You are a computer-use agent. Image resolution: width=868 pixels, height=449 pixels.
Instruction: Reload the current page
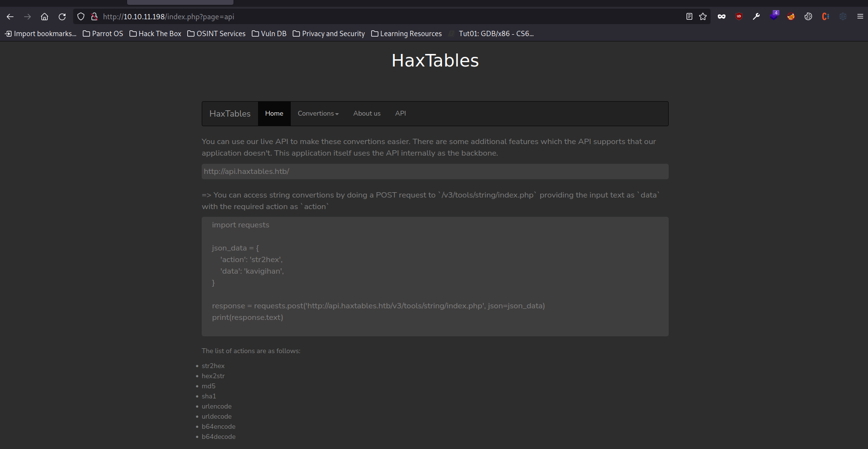62,17
